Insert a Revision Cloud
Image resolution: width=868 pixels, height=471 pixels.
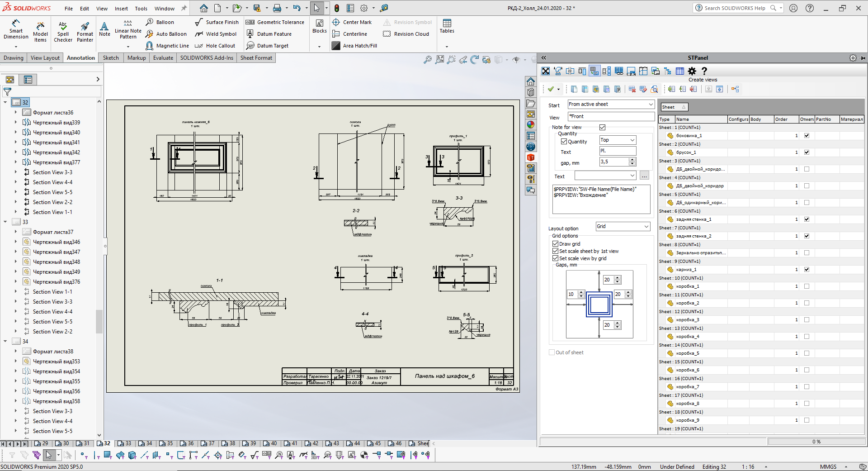pos(406,34)
